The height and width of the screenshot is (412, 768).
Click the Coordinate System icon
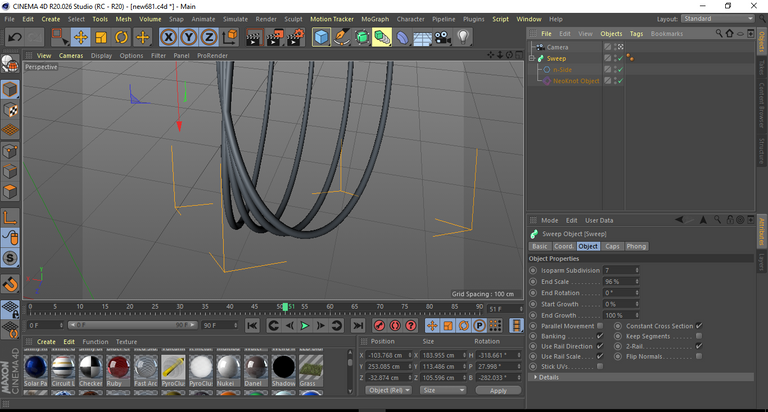230,37
